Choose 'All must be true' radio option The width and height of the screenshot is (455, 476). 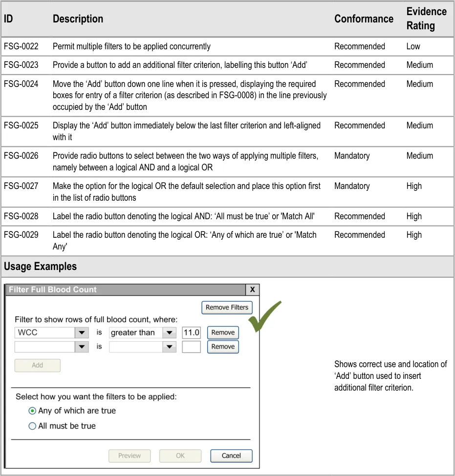pos(32,426)
